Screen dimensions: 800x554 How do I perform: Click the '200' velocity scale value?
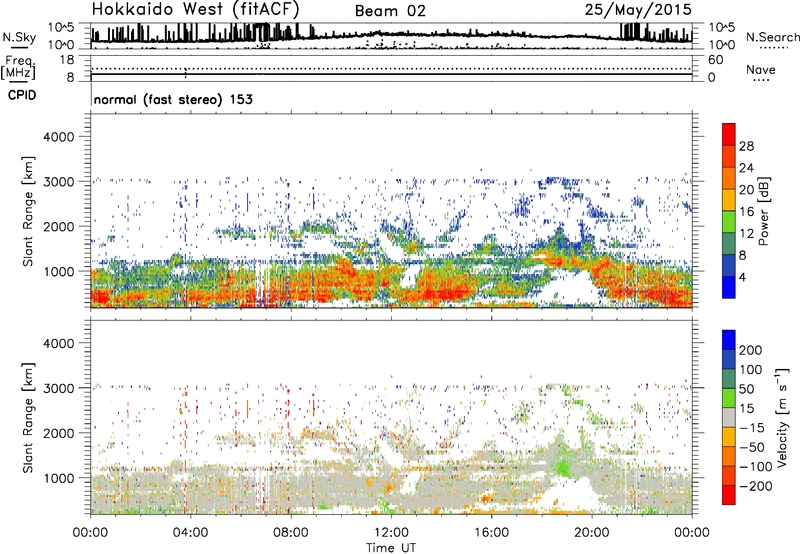[751, 350]
